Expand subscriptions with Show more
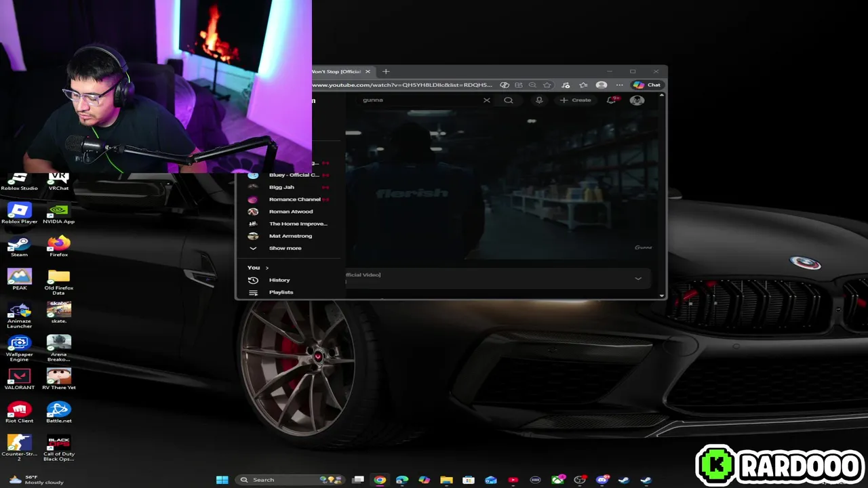The image size is (868, 488). (x=288, y=248)
